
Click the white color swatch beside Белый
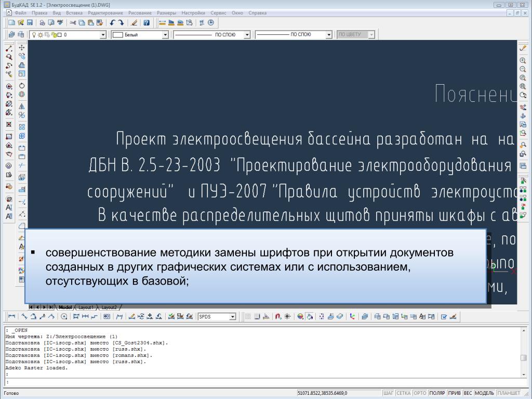(x=117, y=35)
